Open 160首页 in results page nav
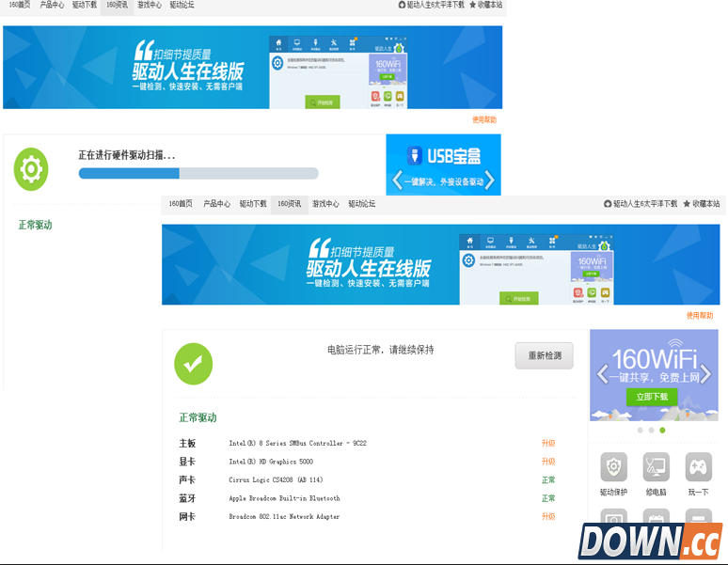This screenshot has height=565, width=728. [x=181, y=204]
